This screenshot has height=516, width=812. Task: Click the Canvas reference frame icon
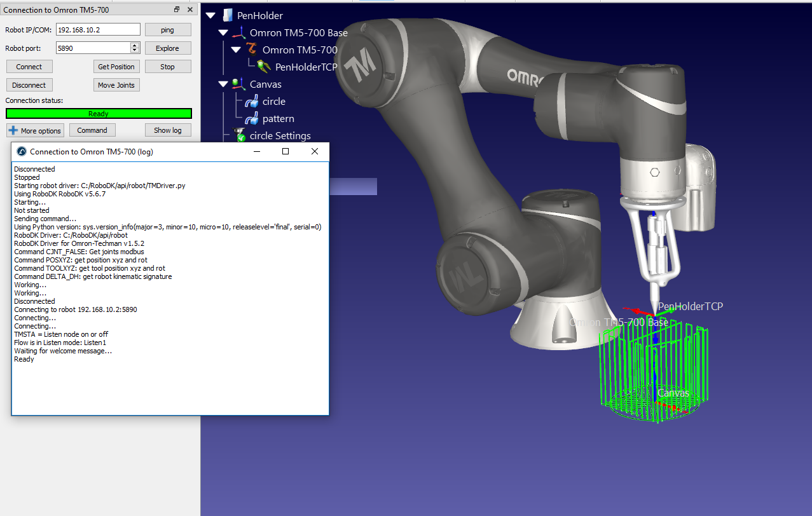tap(239, 84)
